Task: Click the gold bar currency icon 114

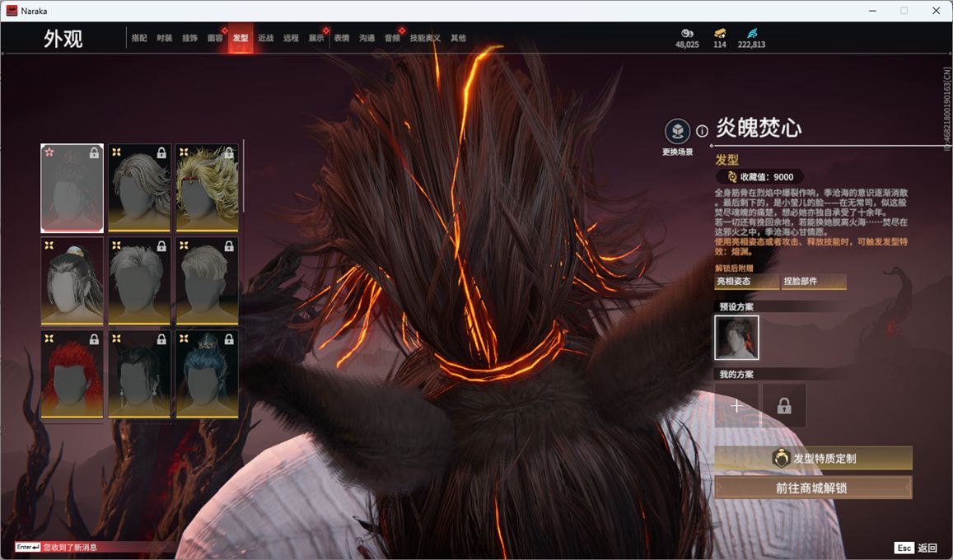Action: coord(720,33)
